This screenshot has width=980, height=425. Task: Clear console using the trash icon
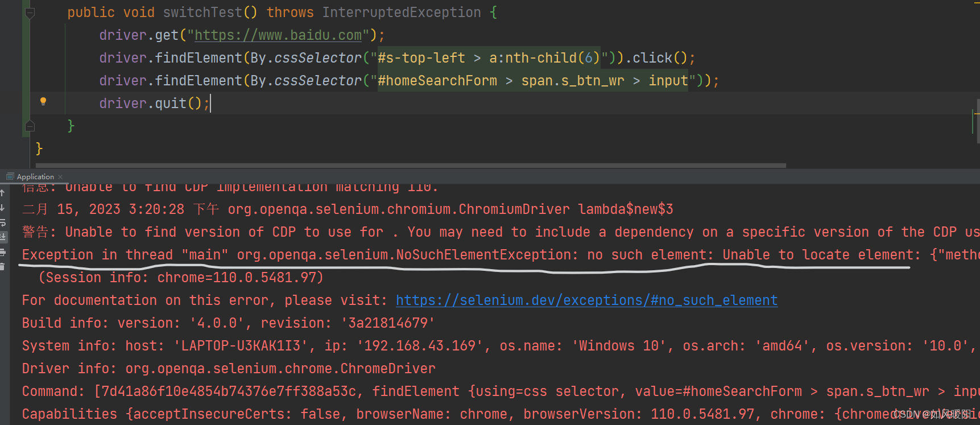pos(3,266)
